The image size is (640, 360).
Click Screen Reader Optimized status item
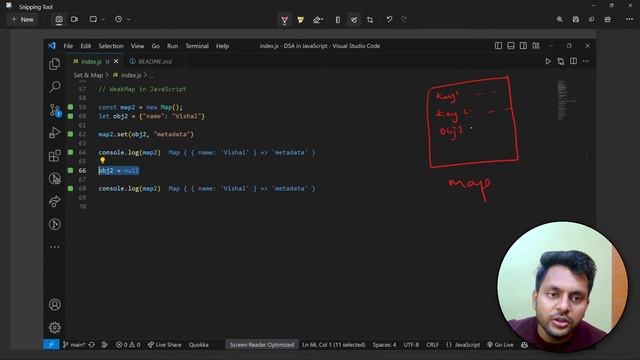click(x=262, y=345)
